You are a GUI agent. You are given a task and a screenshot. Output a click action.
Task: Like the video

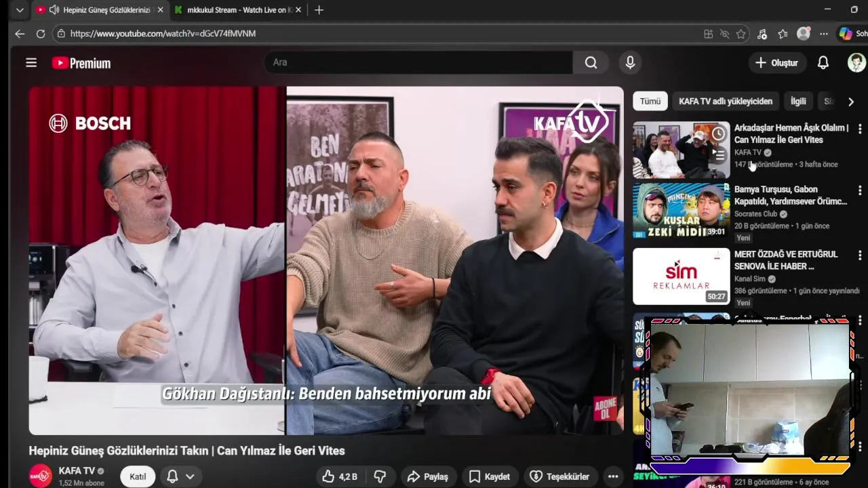click(340, 476)
